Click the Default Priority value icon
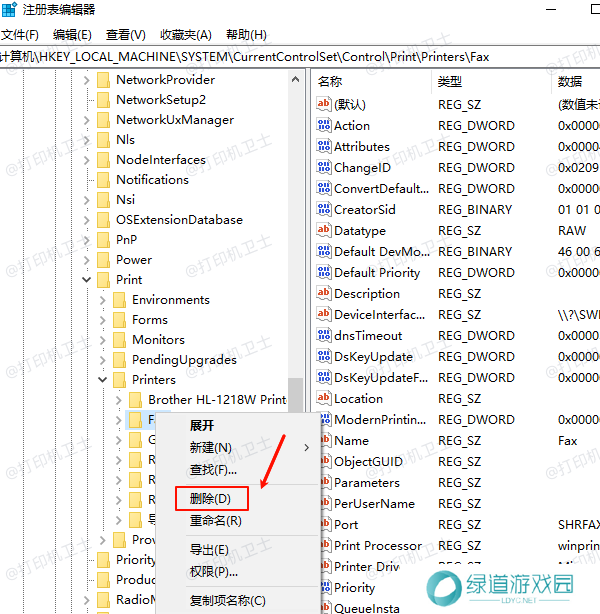The width and height of the screenshot is (600, 614). [x=324, y=272]
